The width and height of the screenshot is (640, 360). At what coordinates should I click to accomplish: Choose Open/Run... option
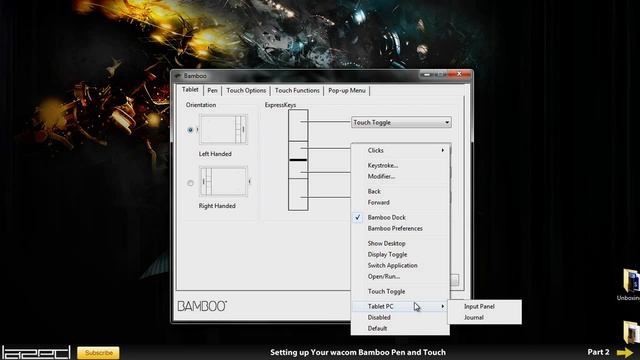pos(400,276)
